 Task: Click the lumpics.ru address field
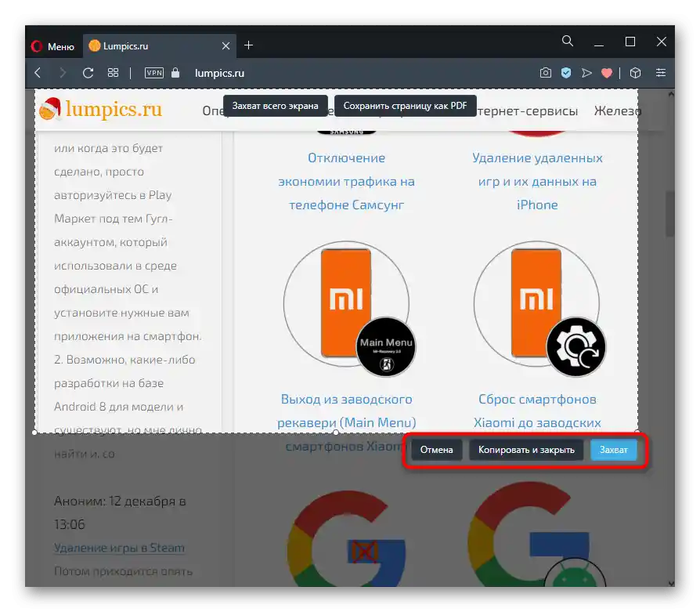coord(220,73)
